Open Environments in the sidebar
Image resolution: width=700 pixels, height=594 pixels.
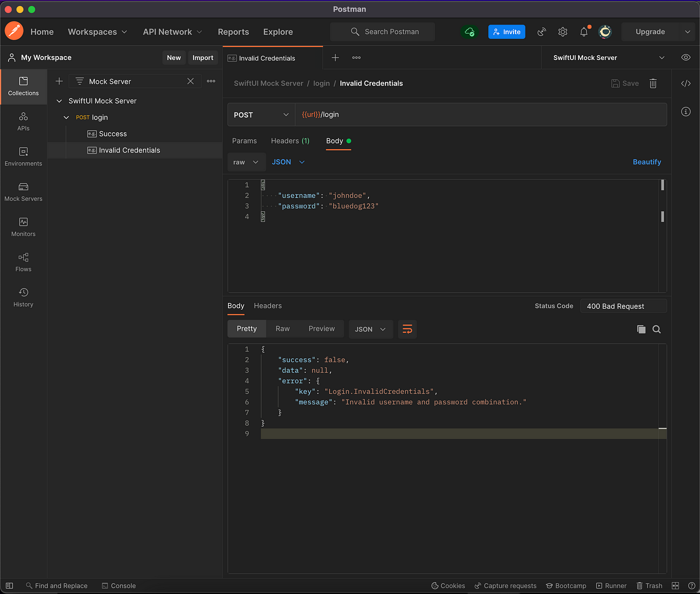click(23, 157)
